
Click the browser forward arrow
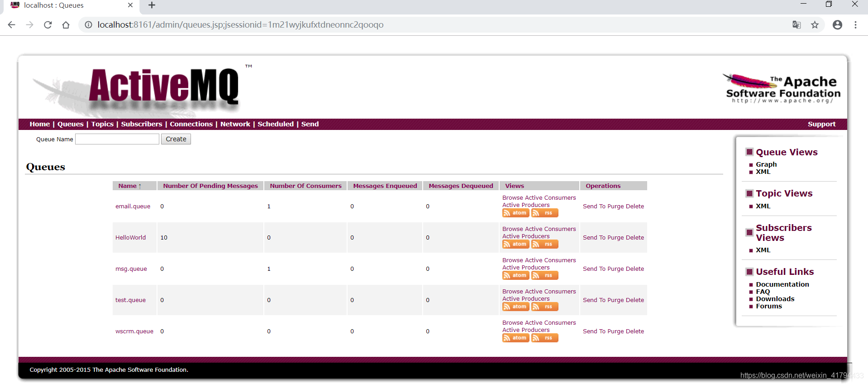tap(30, 25)
